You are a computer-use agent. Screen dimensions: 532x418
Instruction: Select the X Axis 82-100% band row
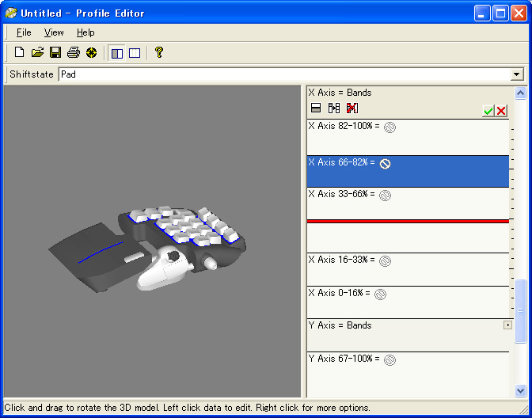tap(408, 138)
